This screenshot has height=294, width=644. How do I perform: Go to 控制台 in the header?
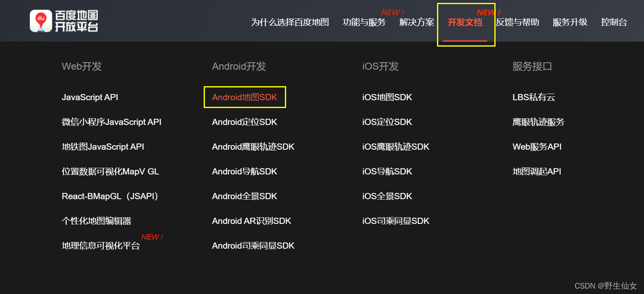614,22
